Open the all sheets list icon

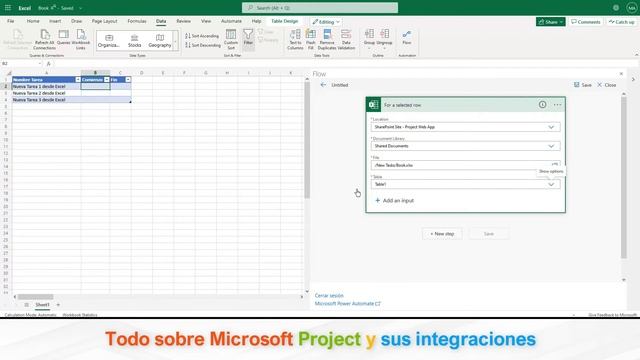click(x=27, y=305)
